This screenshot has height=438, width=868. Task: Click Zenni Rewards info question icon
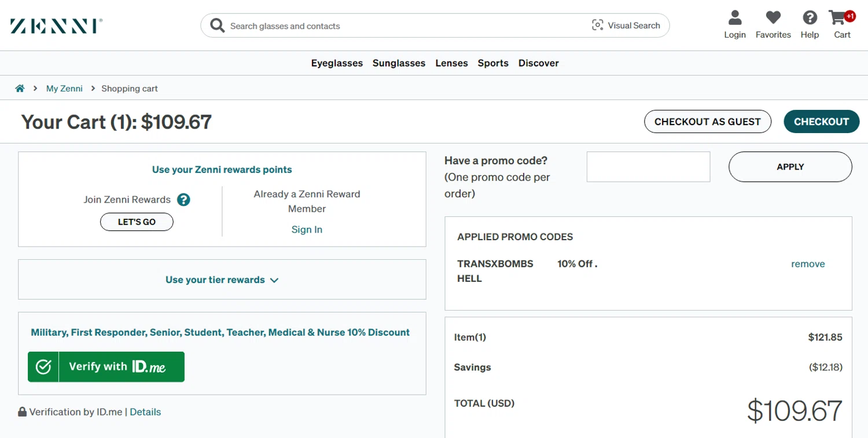coord(183,200)
